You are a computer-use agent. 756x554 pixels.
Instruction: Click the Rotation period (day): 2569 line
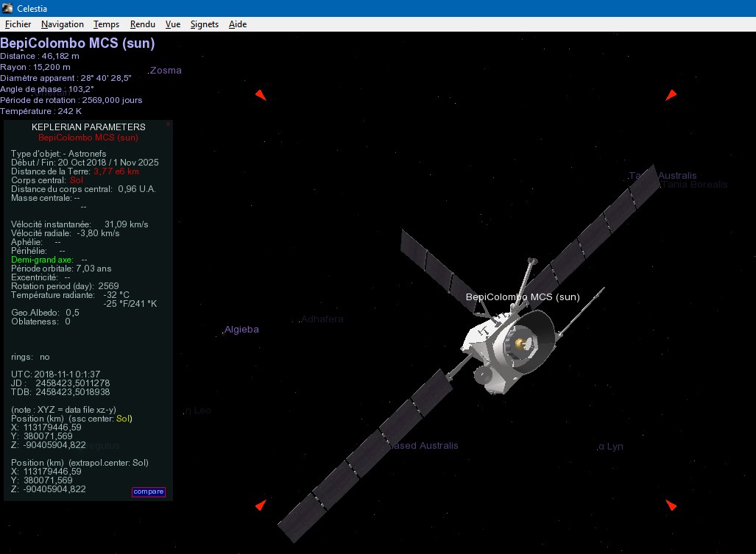click(65, 286)
